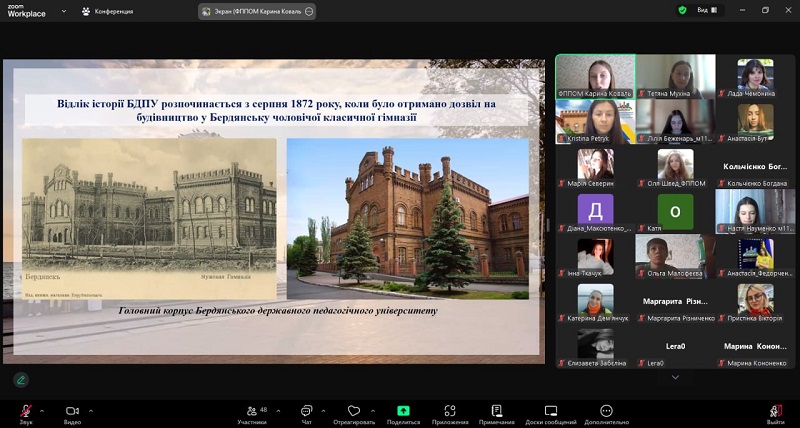This screenshot has height=428, width=800.
Task: Click the green annotation pencil icon
Action: tap(21, 380)
